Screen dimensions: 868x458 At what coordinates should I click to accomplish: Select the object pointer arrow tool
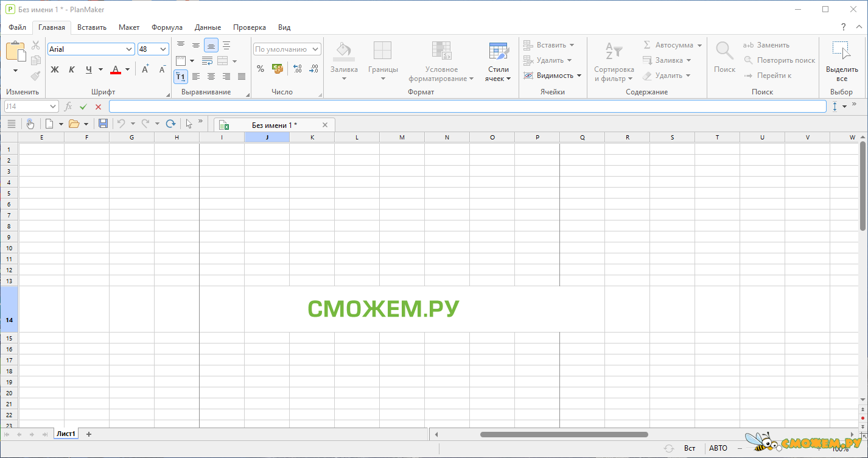tap(189, 124)
